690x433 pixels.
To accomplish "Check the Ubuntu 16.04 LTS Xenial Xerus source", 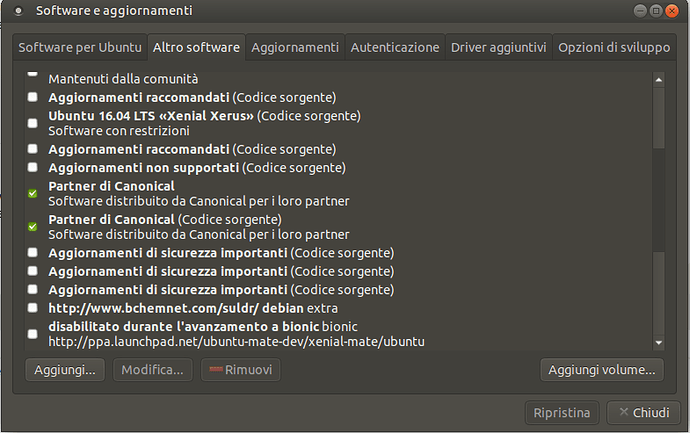I will click(33, 123).
